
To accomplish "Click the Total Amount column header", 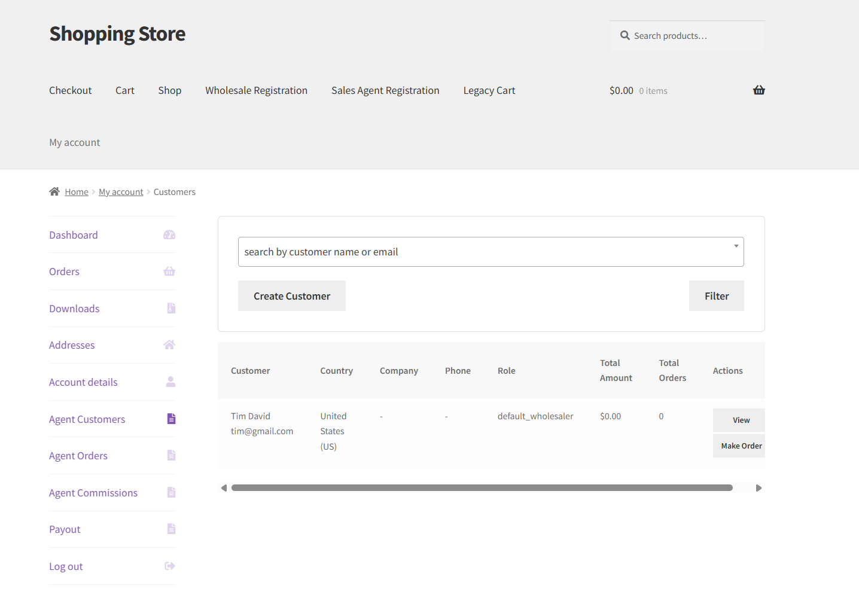I will [x=616, y=370].
